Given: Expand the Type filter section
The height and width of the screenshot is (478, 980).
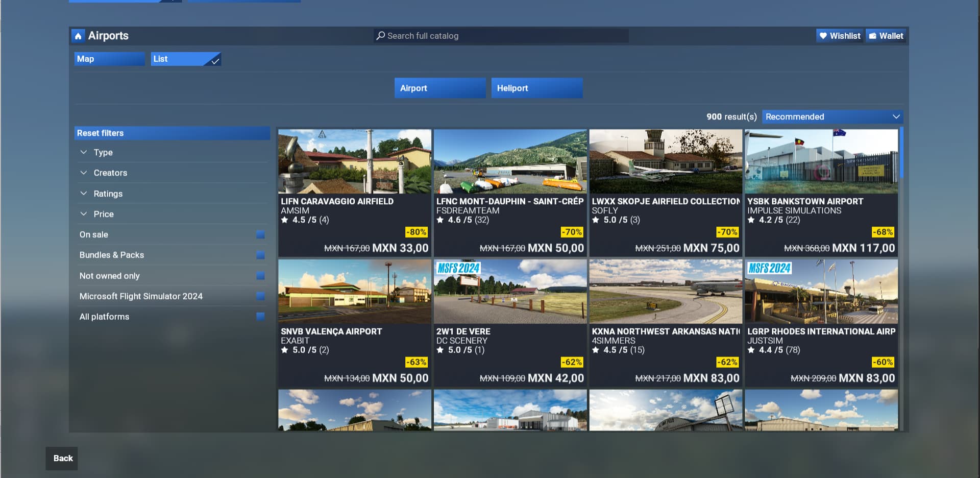Looking at the screenshot, I should (173, 153).
